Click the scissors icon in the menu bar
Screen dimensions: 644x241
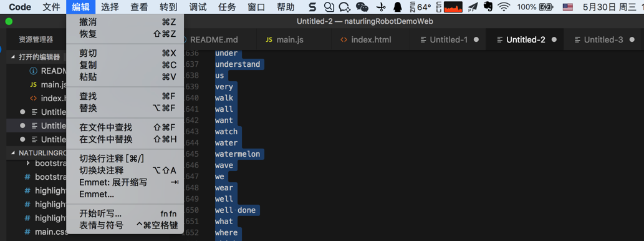(x=382, y=7)
